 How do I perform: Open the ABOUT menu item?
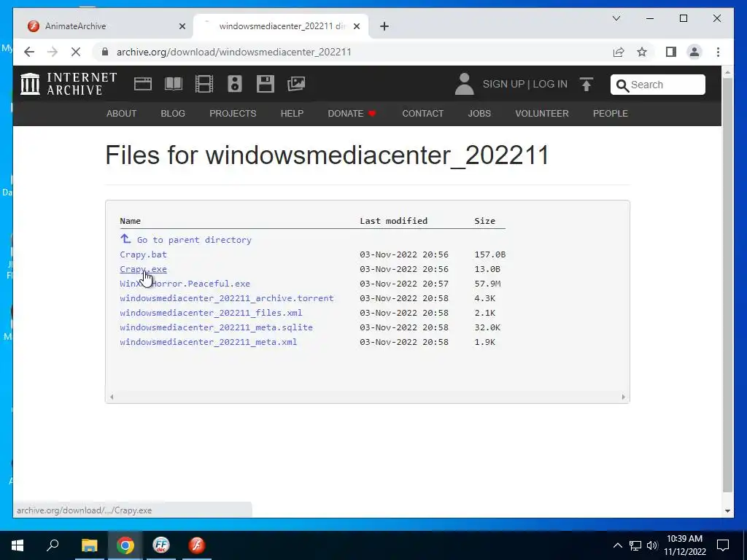click(x=122, y=113)
